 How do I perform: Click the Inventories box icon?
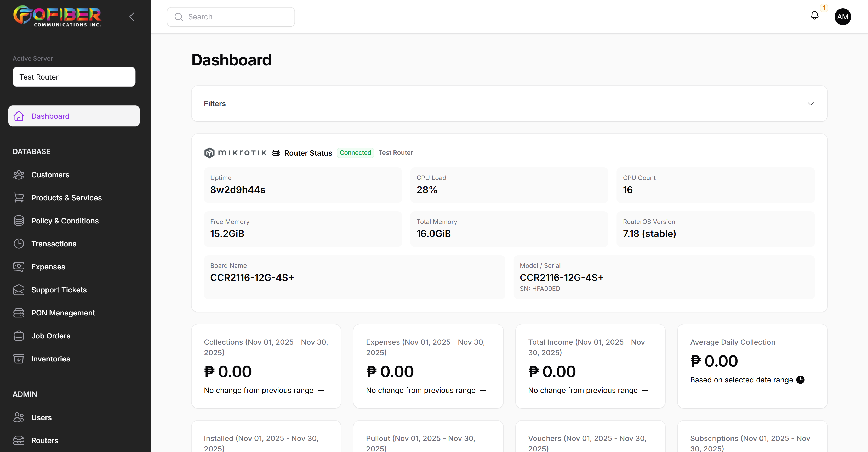[19, 359]
